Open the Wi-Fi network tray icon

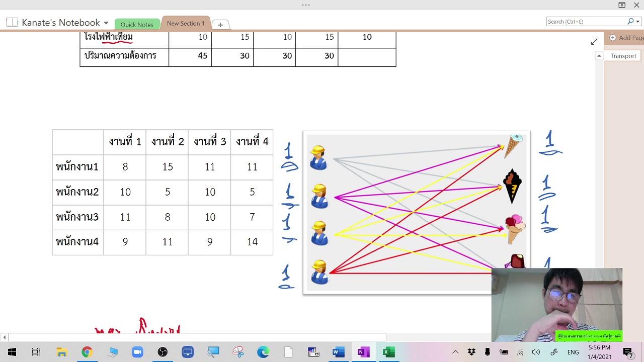(x=520, y=352)
